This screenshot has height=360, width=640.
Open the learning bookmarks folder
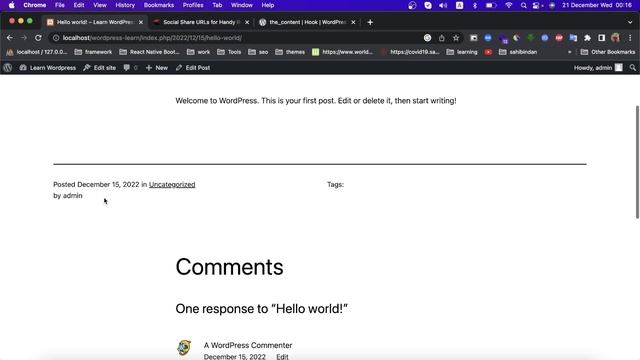pyautogui.click(x=462, y=52)
